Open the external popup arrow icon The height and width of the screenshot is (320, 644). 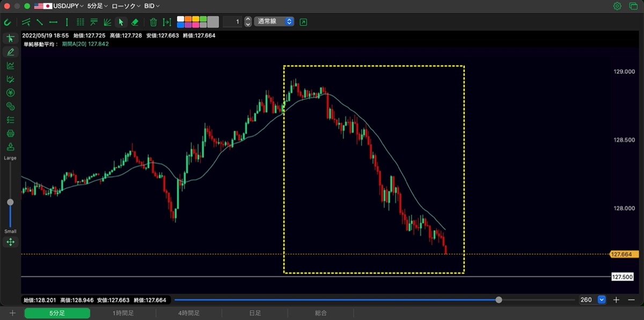(x=304, y=22)
